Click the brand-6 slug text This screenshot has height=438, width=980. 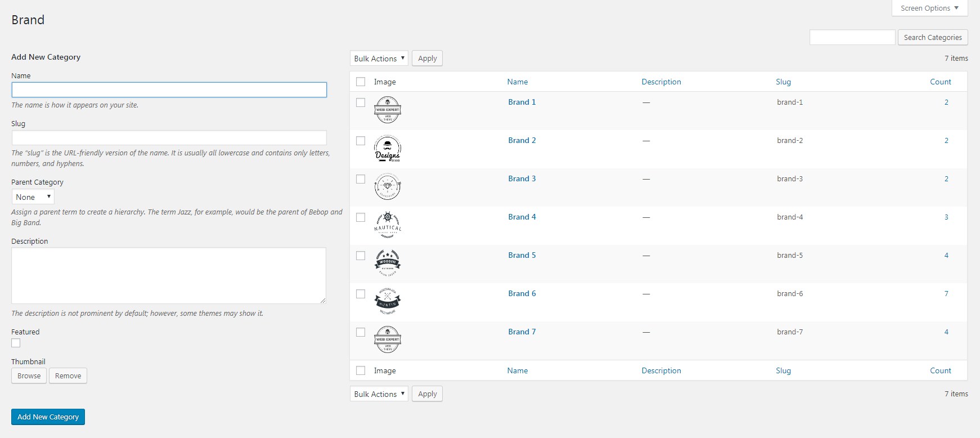790,293
